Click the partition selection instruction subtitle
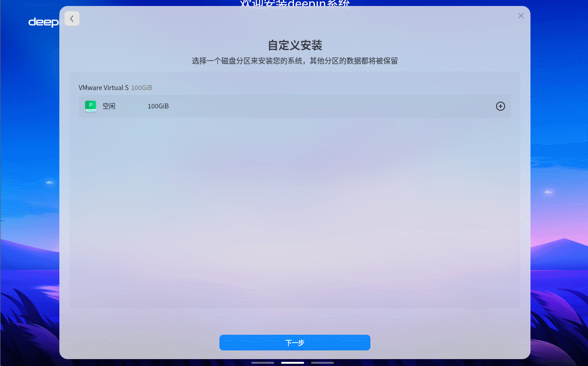This screenshot has width=588, height=366. point(294,61)
